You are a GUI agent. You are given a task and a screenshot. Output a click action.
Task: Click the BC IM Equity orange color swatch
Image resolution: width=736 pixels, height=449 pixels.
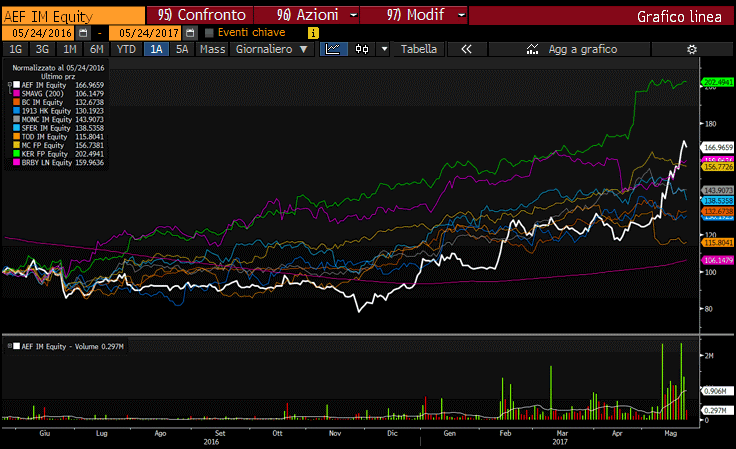pyautogui.click(x=16, y=102)
